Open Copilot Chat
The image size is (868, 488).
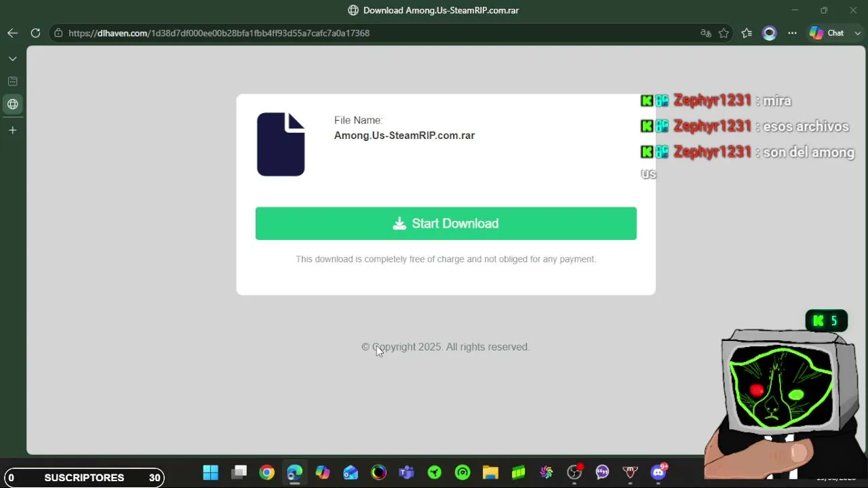tap(827, 33)
